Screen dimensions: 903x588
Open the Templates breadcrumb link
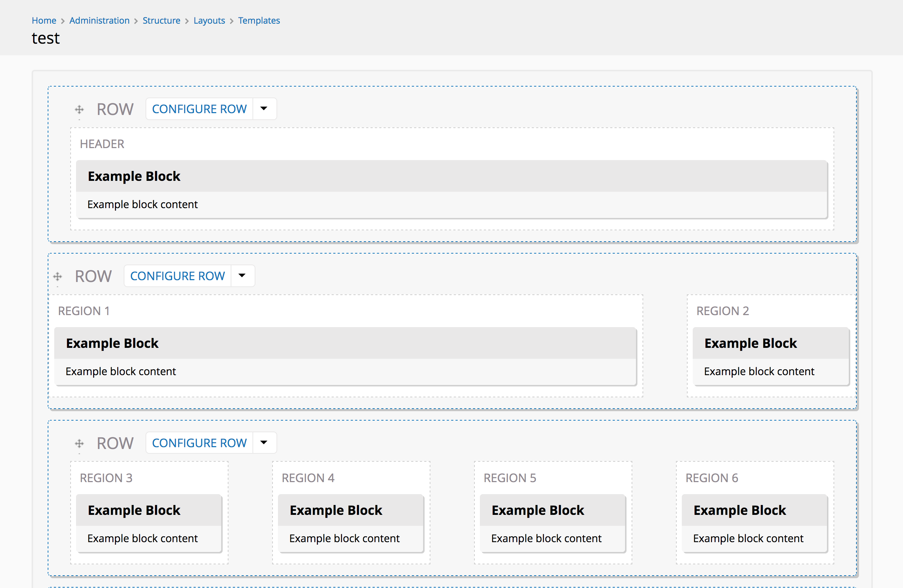pos(259,20)
